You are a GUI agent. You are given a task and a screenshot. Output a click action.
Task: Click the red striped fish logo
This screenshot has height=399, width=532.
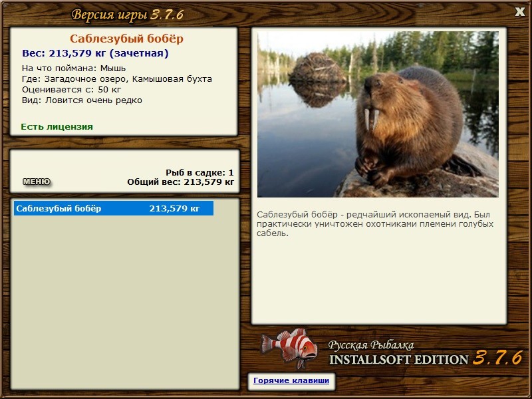coord(289,347)
